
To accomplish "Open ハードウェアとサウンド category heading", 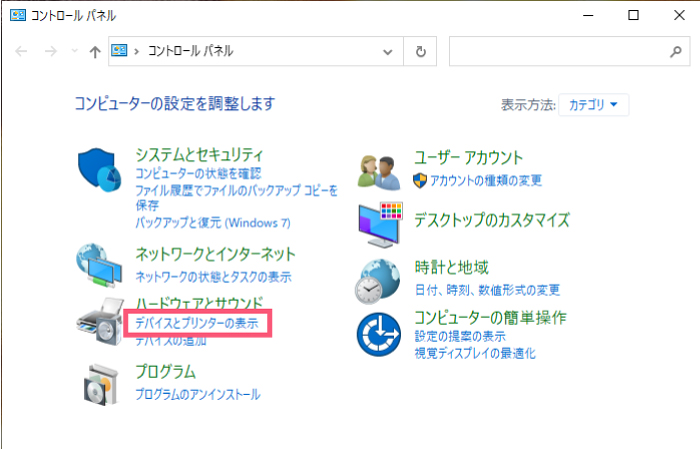I will [x=199, y=303].
